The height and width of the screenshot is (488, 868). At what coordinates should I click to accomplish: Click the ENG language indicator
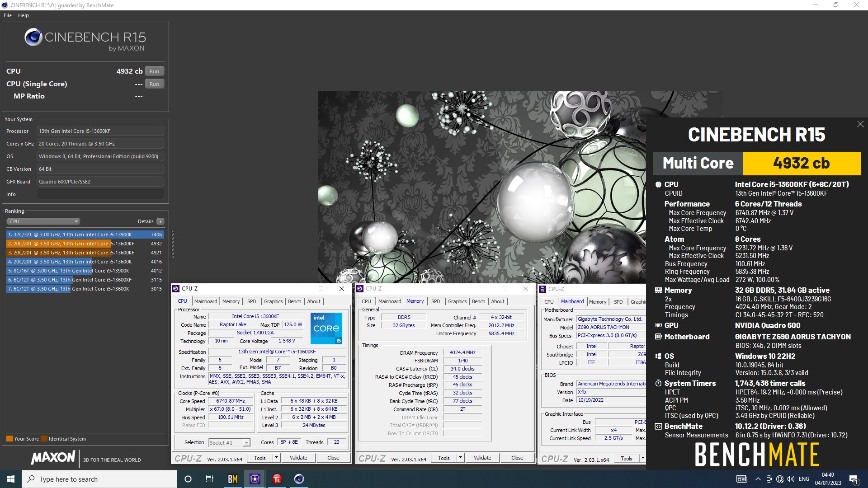804,479
